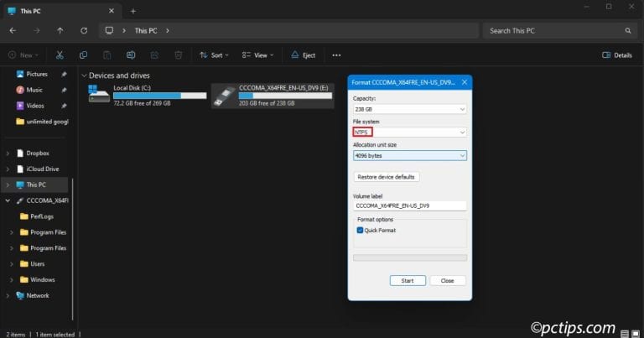Click the Volume label text field

click(x=409, y=205)
